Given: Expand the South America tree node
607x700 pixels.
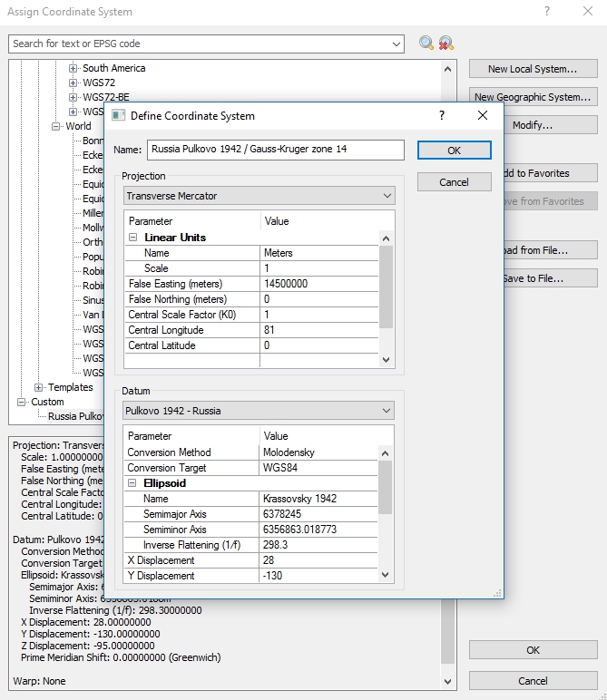Looking at the screenshot, I should point(74,68).
